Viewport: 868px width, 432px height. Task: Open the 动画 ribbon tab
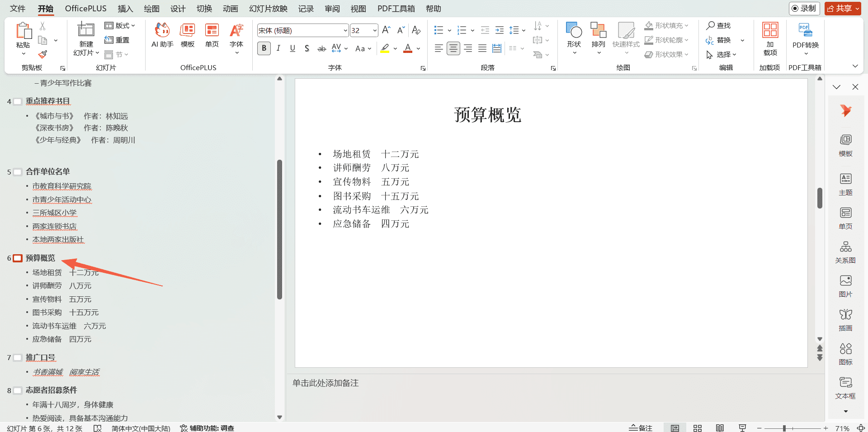[x=230, y=9]
